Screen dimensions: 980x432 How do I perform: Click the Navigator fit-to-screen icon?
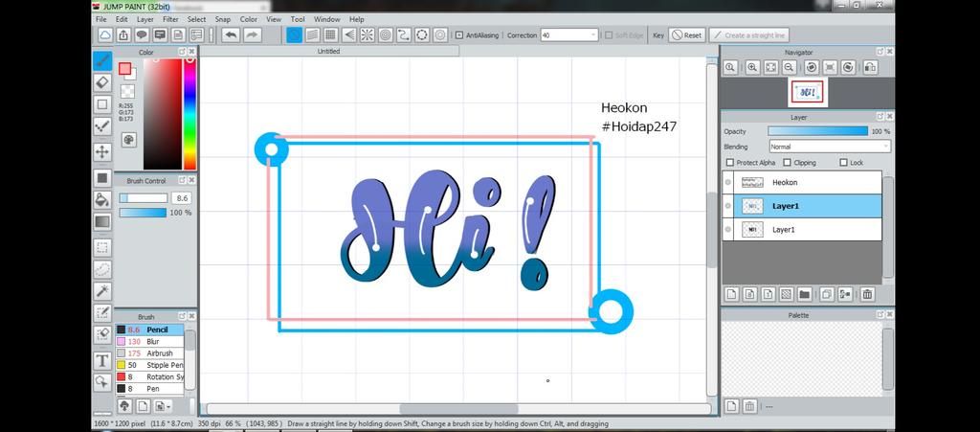[770, 67]
